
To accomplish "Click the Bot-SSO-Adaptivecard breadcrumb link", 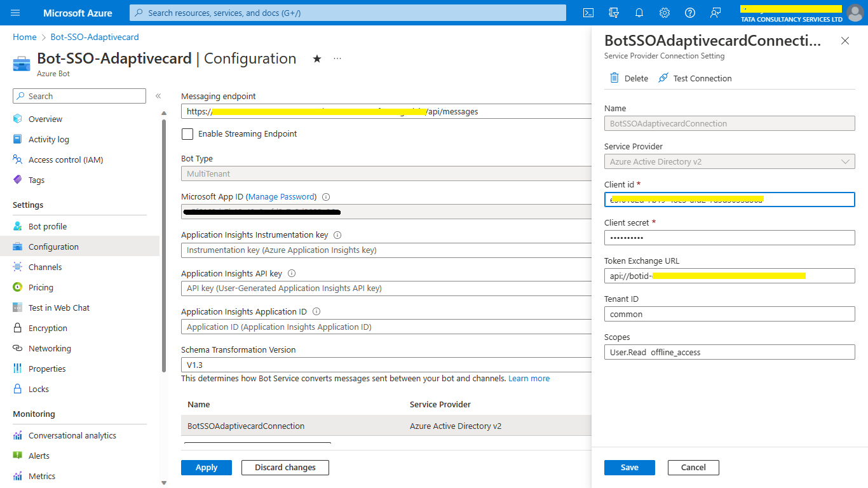I will [95, 37].
